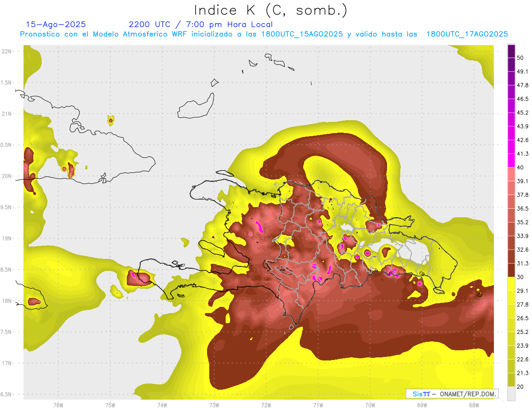Click the '1800UTC_17AGO2025' valid-until time

click(x=467, y=34)
